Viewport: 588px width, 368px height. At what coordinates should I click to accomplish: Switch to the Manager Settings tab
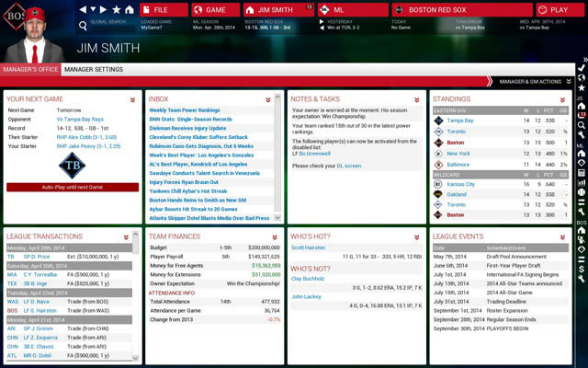(x=96, y=70)
